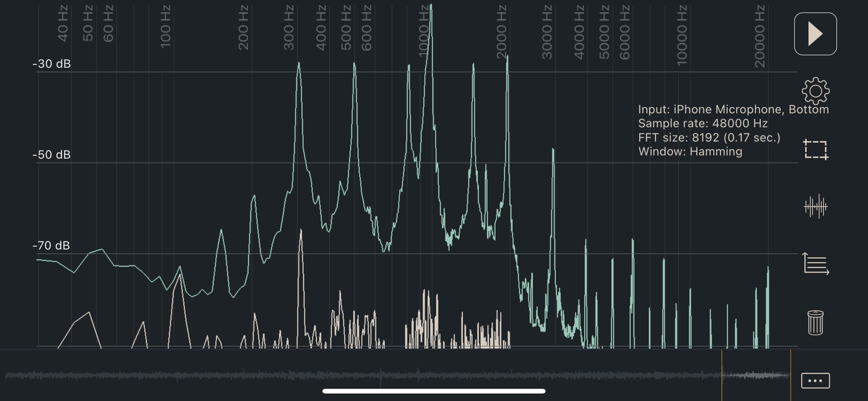This screenshot has width=868, height=401.
Task: Tap the highlighted waveform selection region
Action: tap(756, 375)
